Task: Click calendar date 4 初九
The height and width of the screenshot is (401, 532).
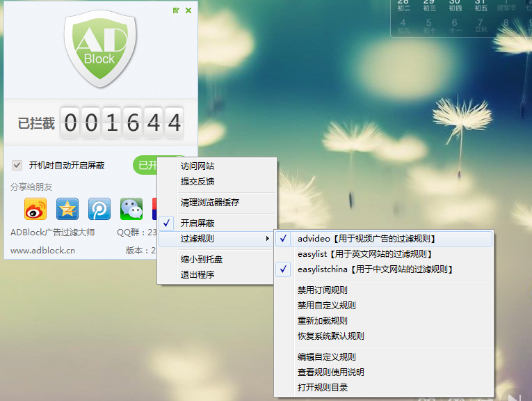Action: click(x=403, y=26)
